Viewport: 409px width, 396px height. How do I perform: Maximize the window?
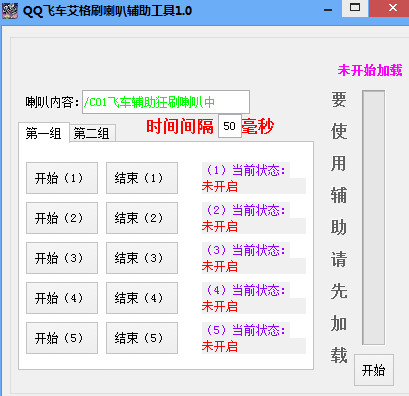click(x=355, y=7)
